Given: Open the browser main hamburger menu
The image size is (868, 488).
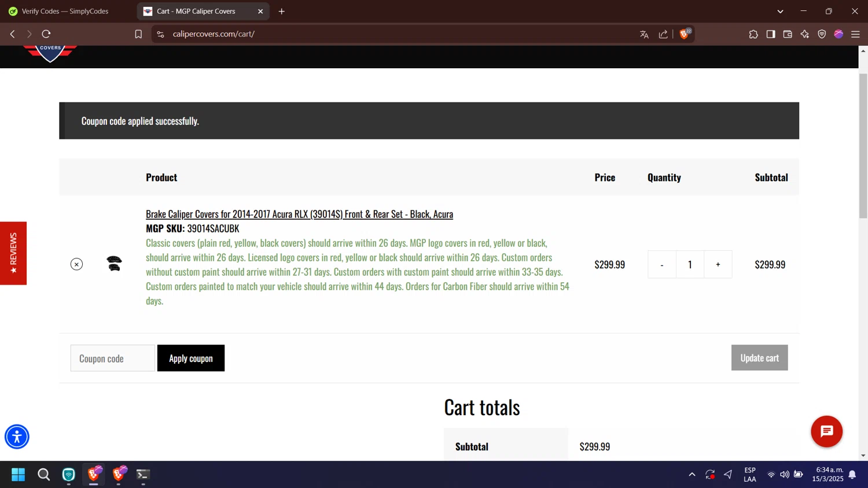Looking at the screenshot, I should 855,34.
